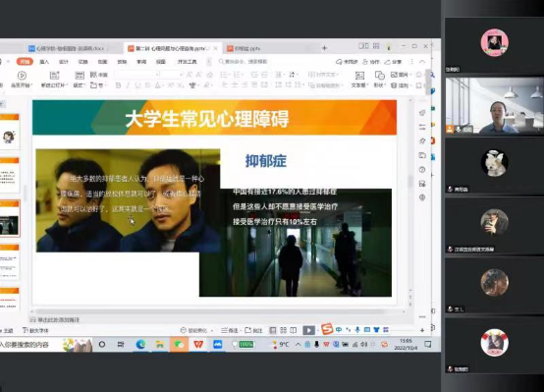544x392 pixels.
Task: Toggle bold formatting in the ribbon
Action: click(118, 85)
